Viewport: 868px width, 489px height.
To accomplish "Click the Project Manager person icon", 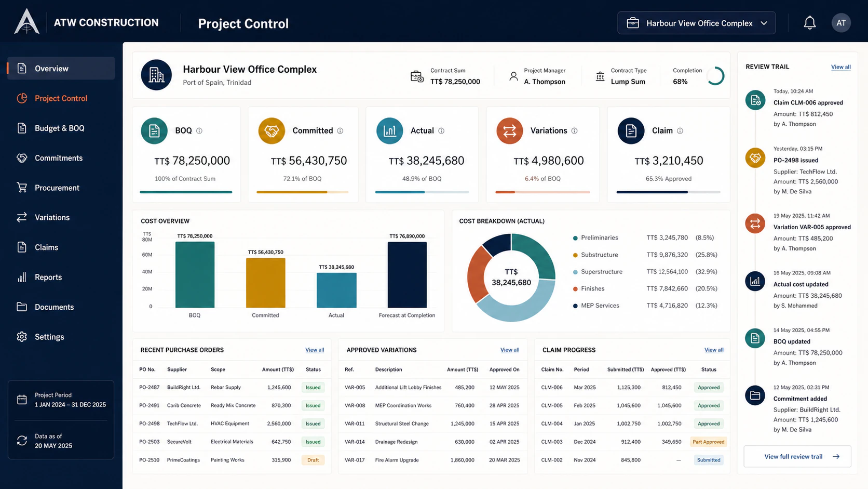I will coord(513,76).
